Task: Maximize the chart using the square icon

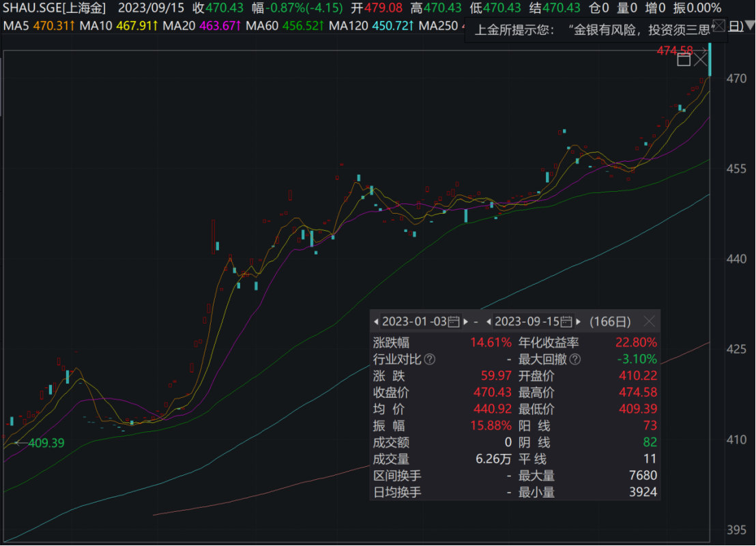Action: (684, 60)
